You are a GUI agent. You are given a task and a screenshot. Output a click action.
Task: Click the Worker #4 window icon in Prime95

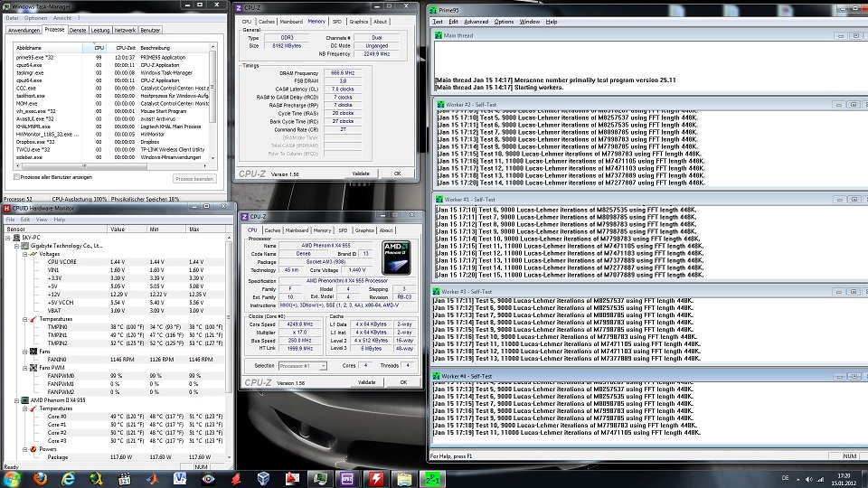tap(436, 376)
